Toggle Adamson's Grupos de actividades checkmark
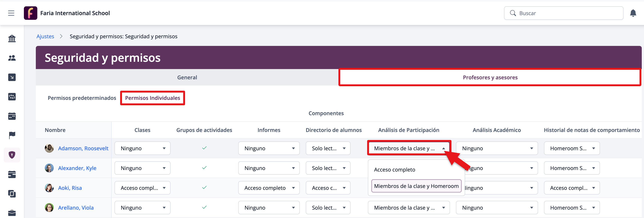644x218 pixels. coord(204,148)
